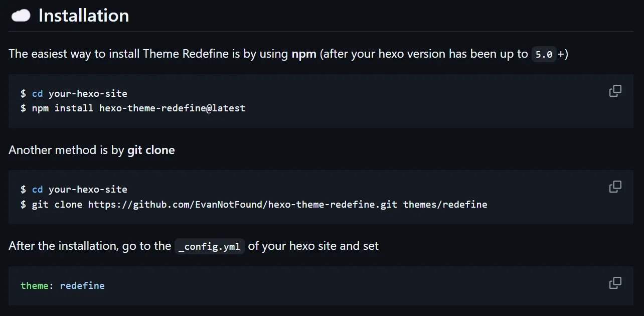Screen dimensions: 644x316
Task: Click the blue redefine value in YAML
Action: (82, 285)
